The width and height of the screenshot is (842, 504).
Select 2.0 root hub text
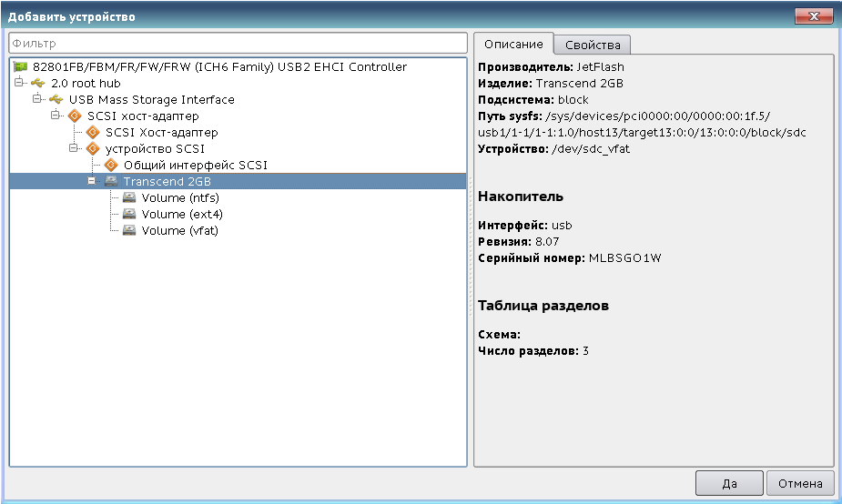point(86,83)
